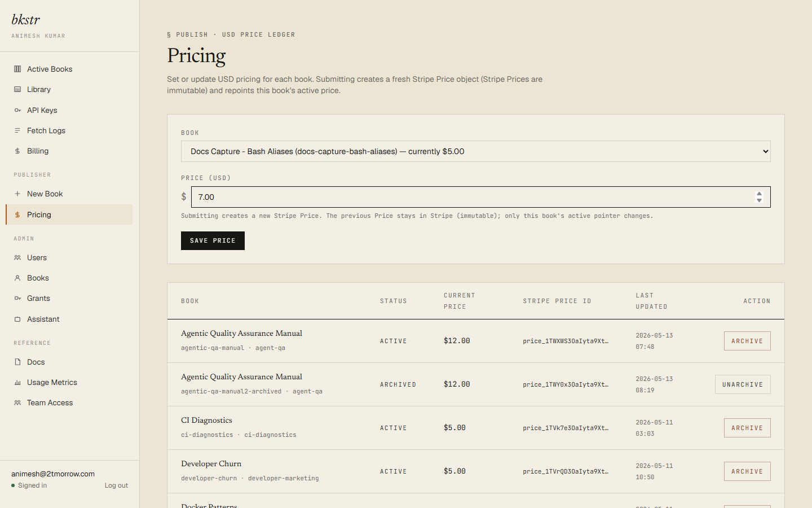Open API Keys section
Image resolution: width=812 pixels, height=508 pixels.
69,110
